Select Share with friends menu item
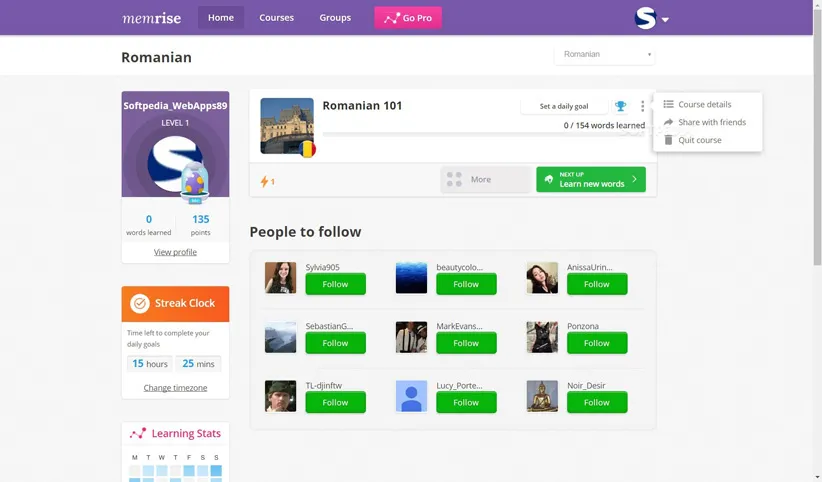 pyautogui.click(x=707, y=122)
